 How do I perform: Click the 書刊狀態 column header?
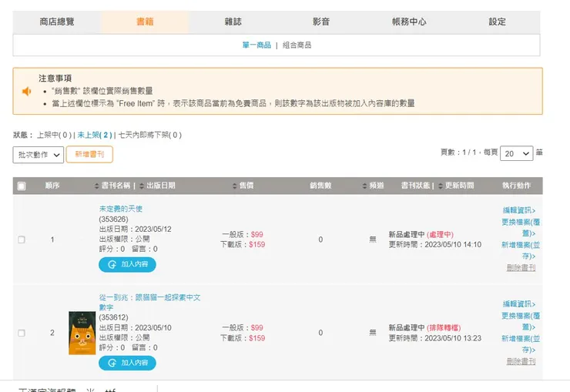click(415, 186)
